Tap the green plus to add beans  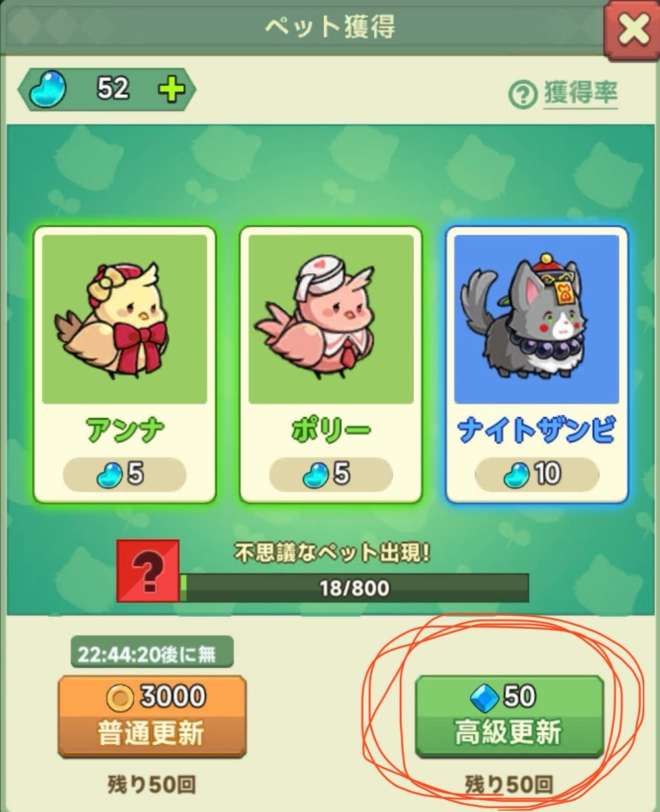coord(172,89)
